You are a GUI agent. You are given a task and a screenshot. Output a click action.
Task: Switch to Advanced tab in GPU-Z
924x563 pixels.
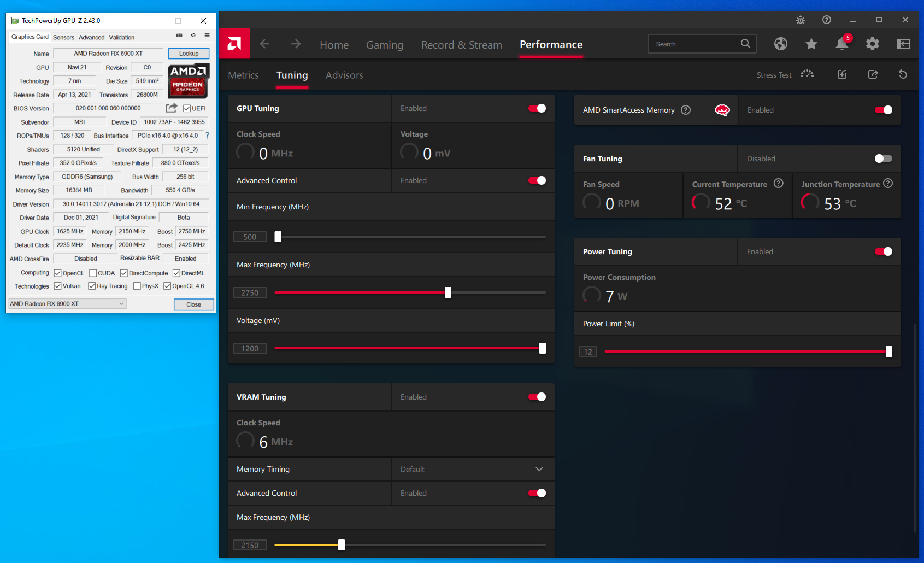coord(91,37)
